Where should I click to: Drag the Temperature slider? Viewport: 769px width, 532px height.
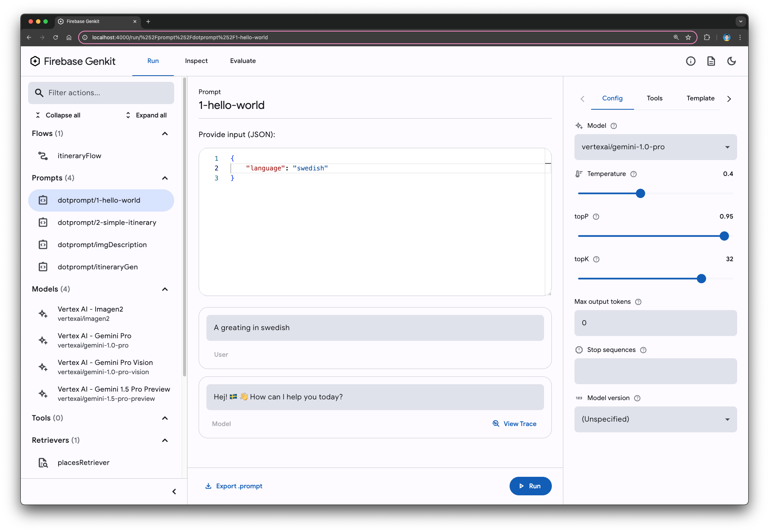[639, 193]
